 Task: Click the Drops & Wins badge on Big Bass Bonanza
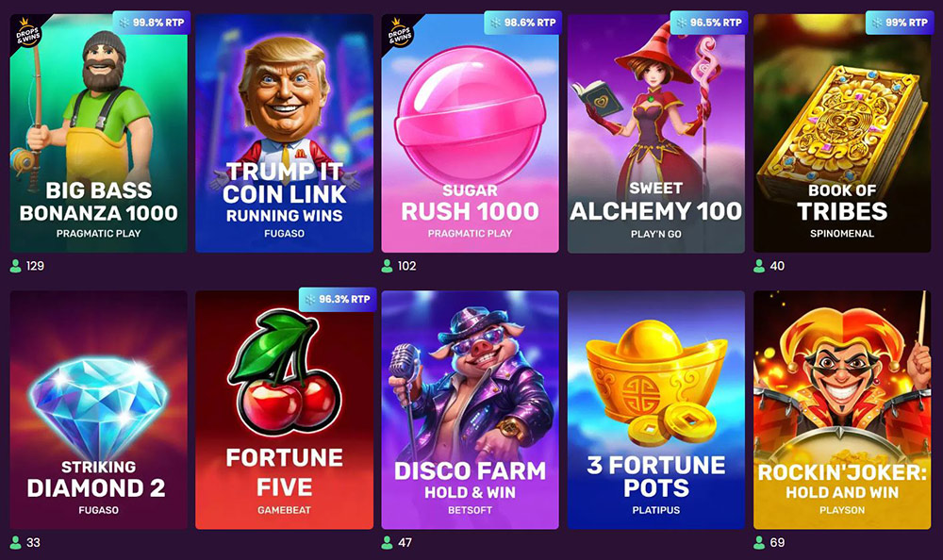[x=27, y=32]
